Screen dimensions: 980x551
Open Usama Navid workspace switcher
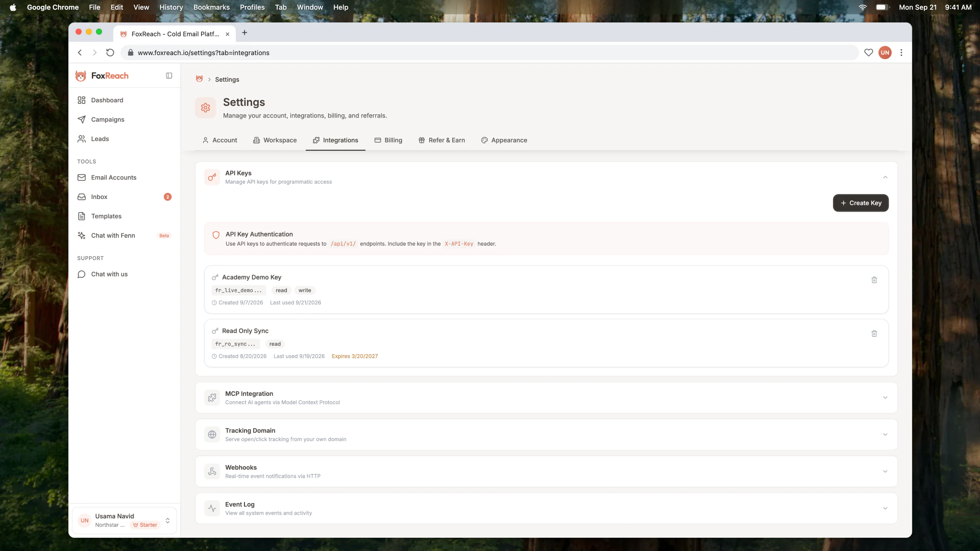(x=125, y=520)
